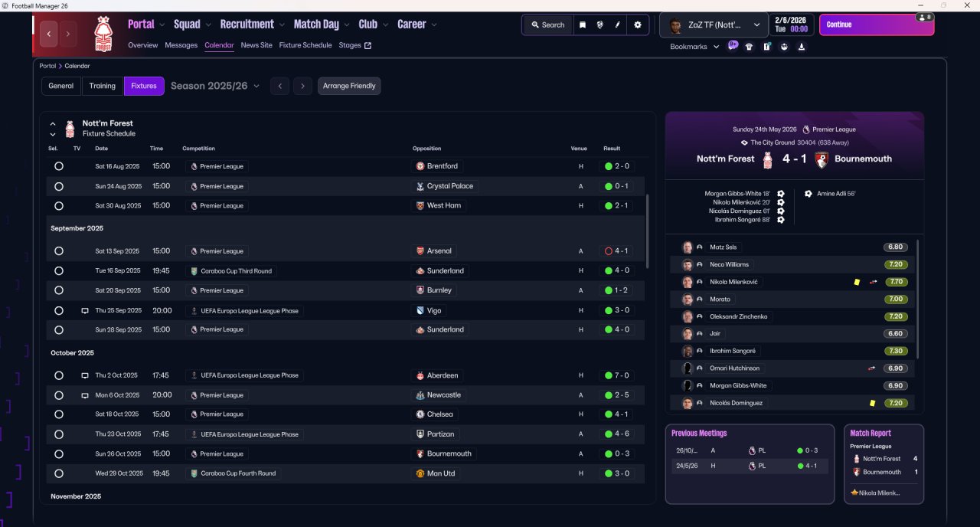Open the News Site subtab

pyautogui.click(x=256, y=45)
